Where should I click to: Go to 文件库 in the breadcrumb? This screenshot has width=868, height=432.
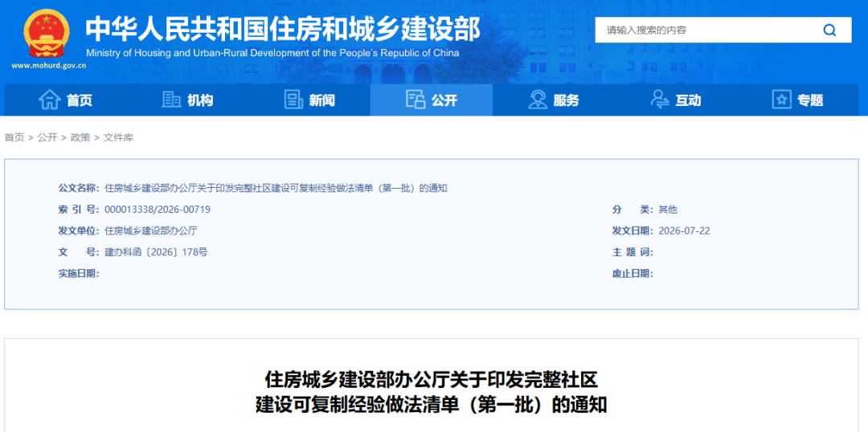tap(118, 138)
